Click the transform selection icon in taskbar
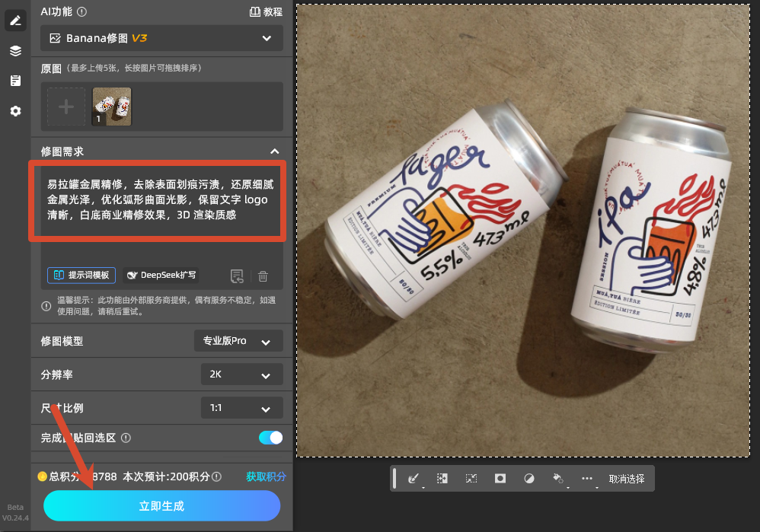 (x=471, y=479)
